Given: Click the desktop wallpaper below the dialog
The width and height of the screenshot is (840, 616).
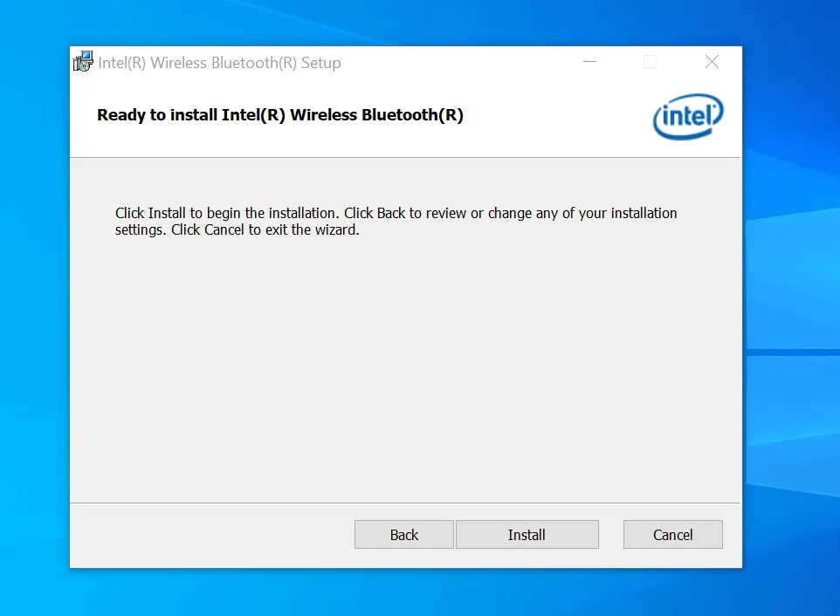Looking at the screenshot, I should pyautogui.click(x=402, y=593).
